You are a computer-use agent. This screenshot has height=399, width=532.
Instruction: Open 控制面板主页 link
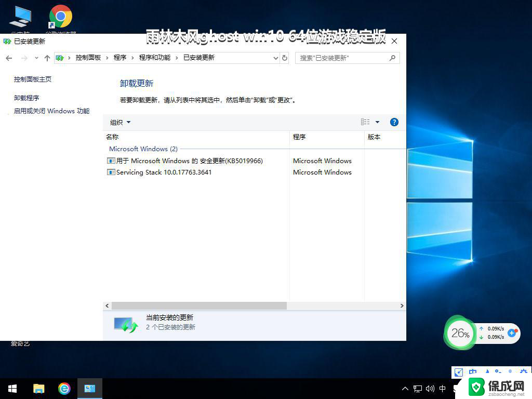click(x=33, y=79)
